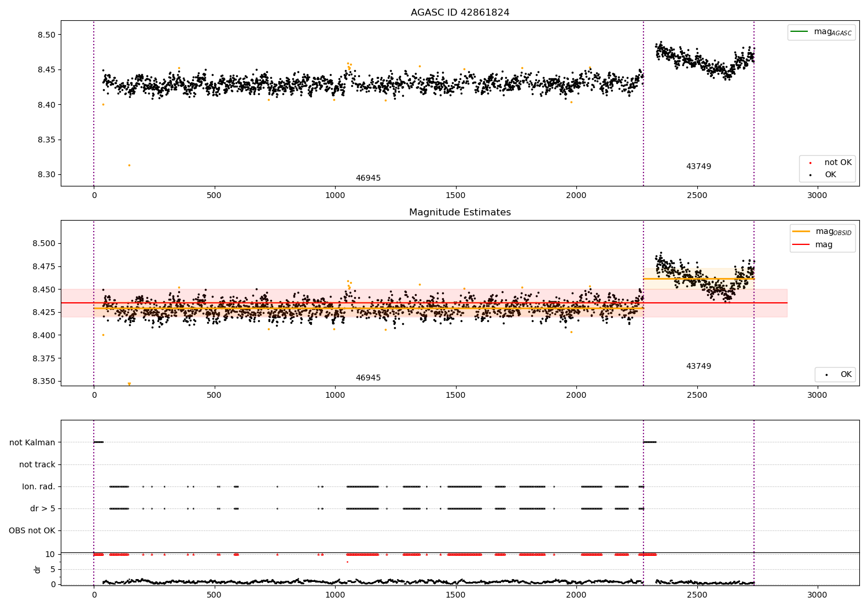The image size is (868, 608).
Task: Click the "46945" label in Magnitude Estimates plot
Action: point(368,378)
